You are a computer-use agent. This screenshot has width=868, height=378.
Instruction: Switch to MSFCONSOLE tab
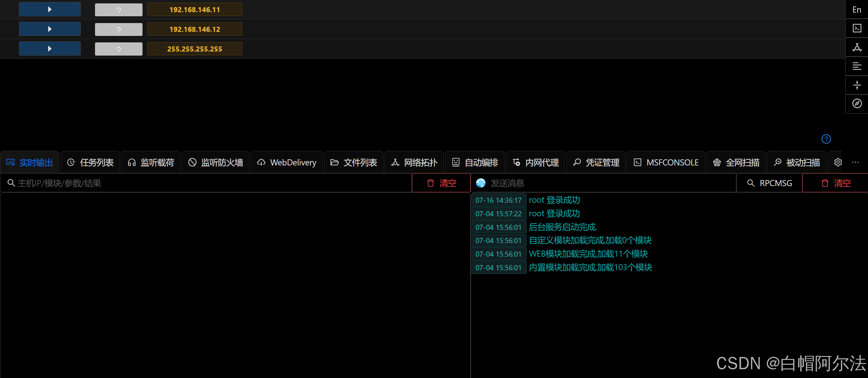pos(666,162)
